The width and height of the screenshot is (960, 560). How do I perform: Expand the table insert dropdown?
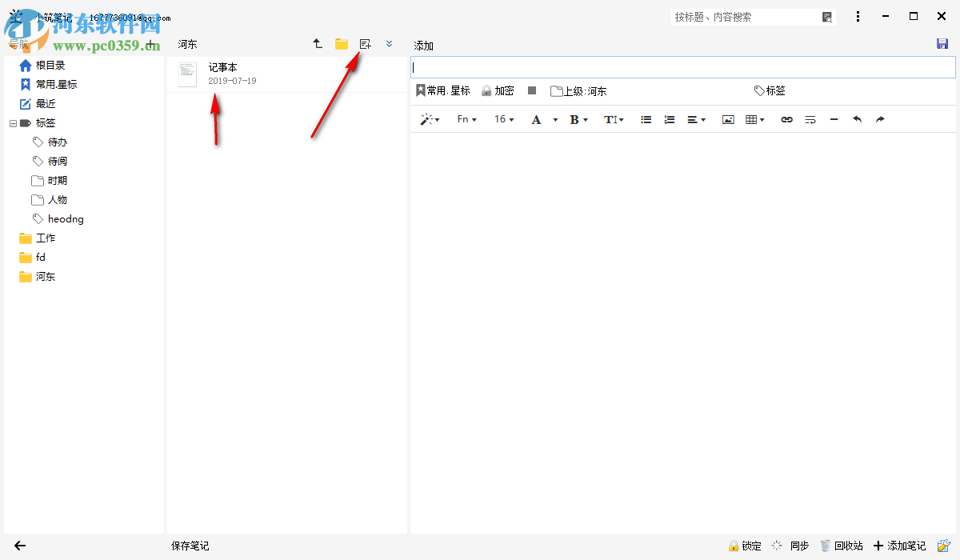point(754,118)
